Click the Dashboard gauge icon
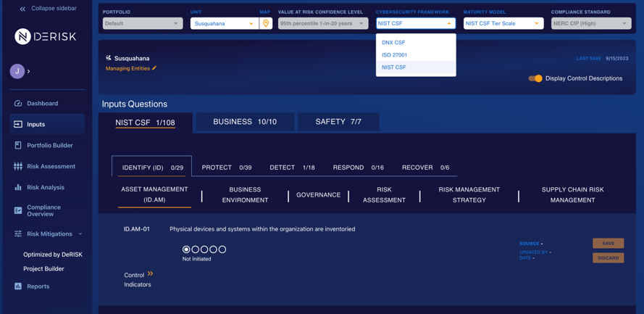Image resolution: width=644 pixels, height=314 pixels. (17, 104)
